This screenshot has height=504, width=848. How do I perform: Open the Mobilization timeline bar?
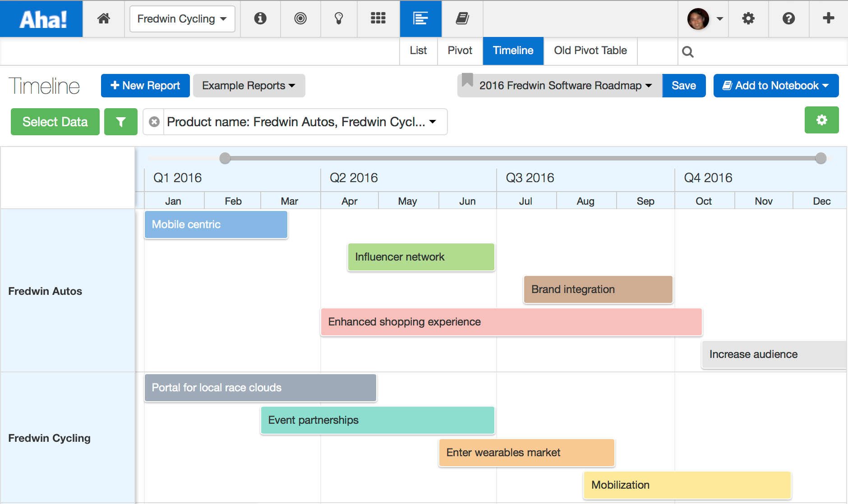tap(687, 485)
